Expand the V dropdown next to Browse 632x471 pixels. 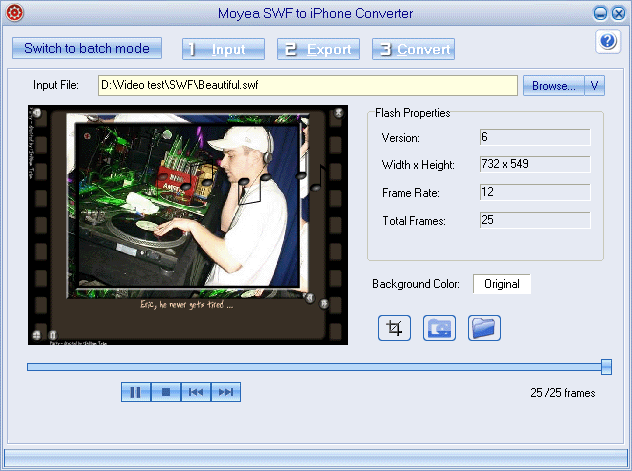click(595, 86)
